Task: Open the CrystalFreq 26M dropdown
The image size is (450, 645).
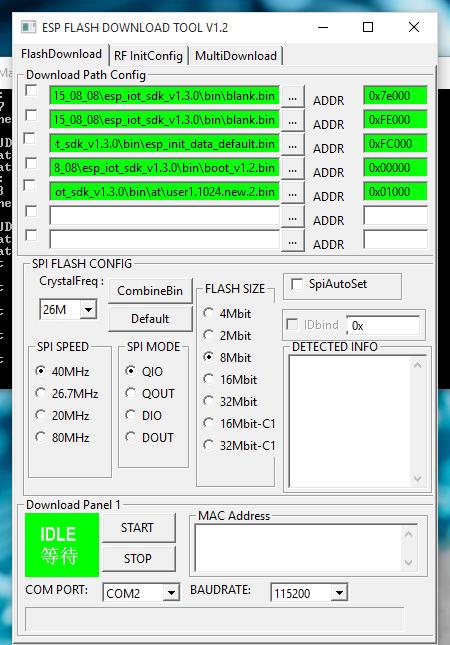Action: [x=88, y=309]
